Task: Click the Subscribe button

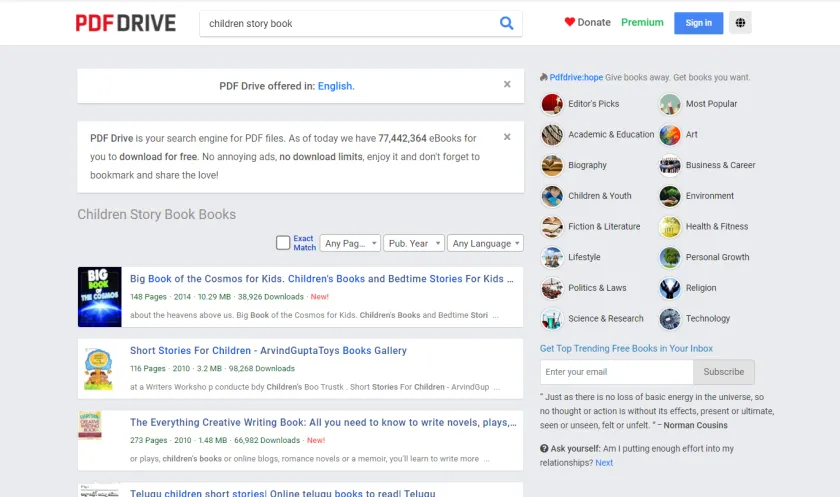Action: click(x=724, y=372)
